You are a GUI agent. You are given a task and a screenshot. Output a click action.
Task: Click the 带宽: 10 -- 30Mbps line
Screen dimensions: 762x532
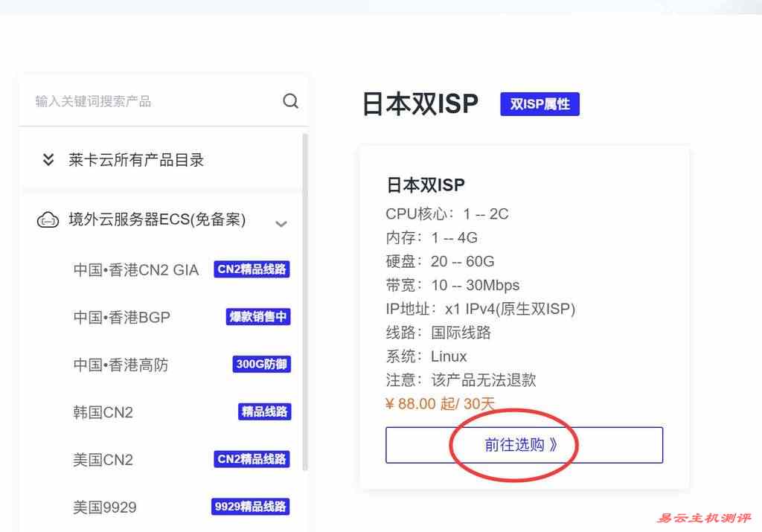tap(452, 285)
